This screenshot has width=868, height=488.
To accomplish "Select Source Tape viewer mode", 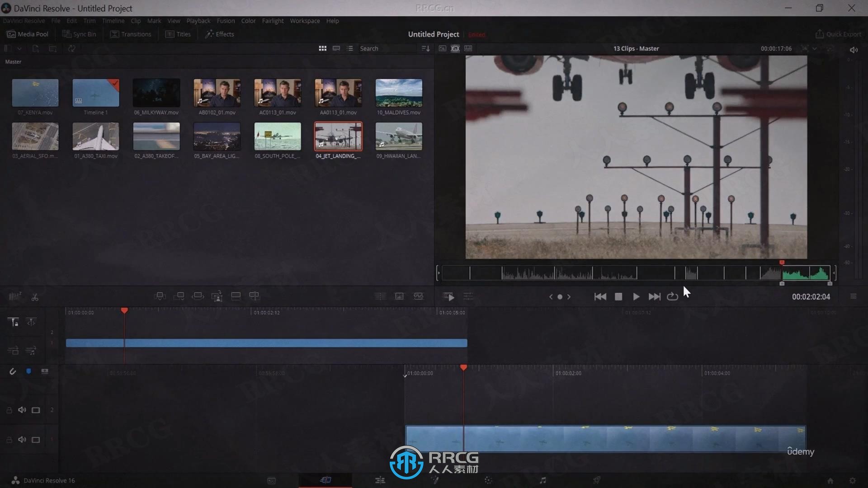I will [x=455, y=48].
